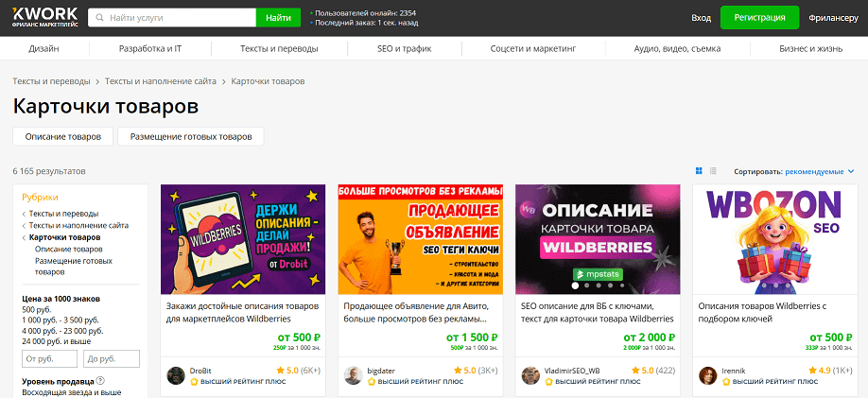Open VladimirSEO_WB seller avatar
868x398 pixels.
(530, 375)
